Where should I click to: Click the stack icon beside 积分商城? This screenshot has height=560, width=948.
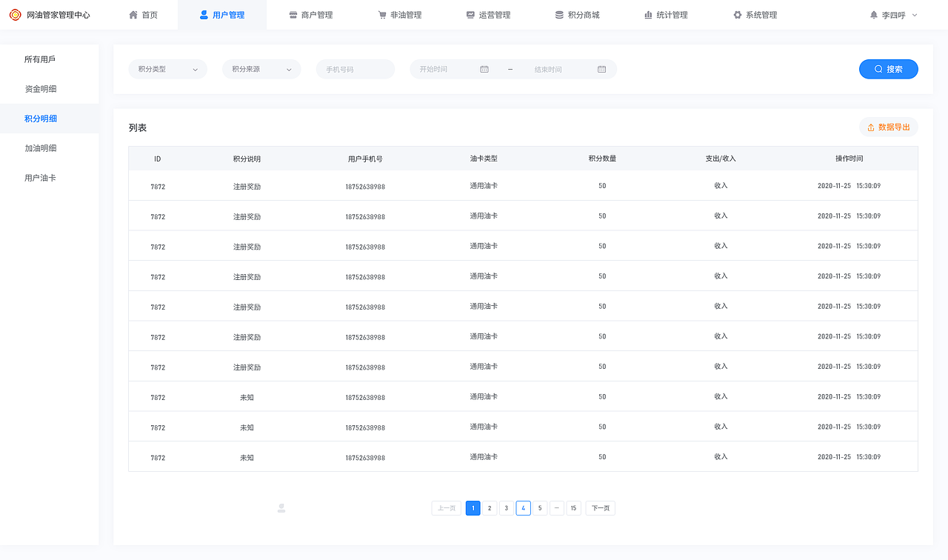point(559,15)
